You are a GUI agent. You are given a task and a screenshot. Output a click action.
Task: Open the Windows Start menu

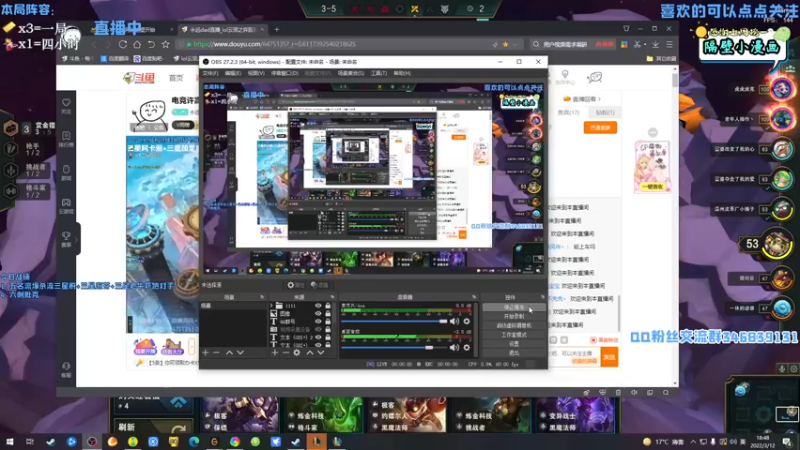9,442
